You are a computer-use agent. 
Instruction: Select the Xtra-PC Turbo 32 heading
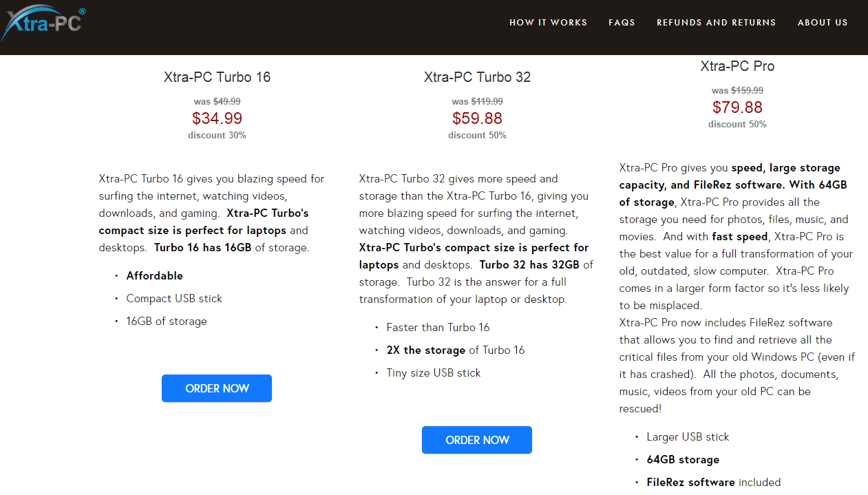tap(477, 77)
